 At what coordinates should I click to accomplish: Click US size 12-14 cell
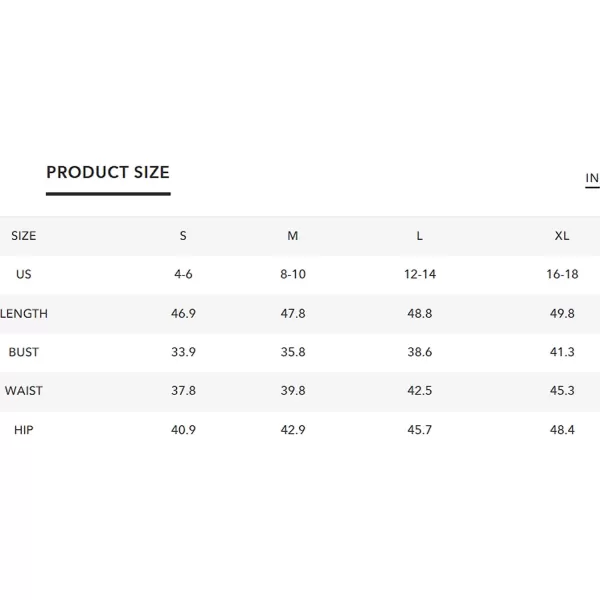point(420,274)
